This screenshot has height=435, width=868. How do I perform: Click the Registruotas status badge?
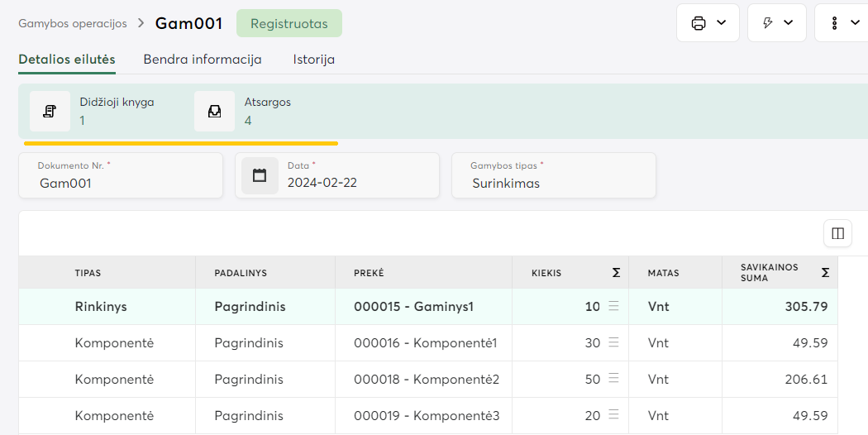point(289,24)
